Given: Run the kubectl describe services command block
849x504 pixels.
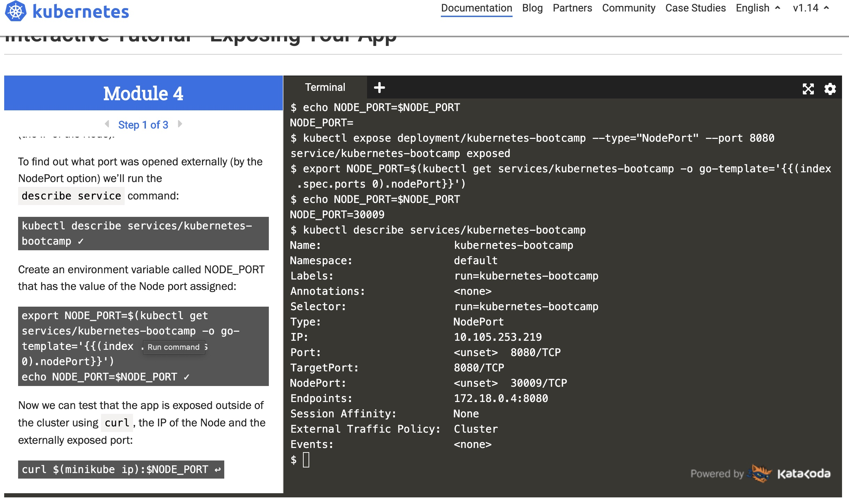Looking at the screenshot, I should (x=143, y=233).
